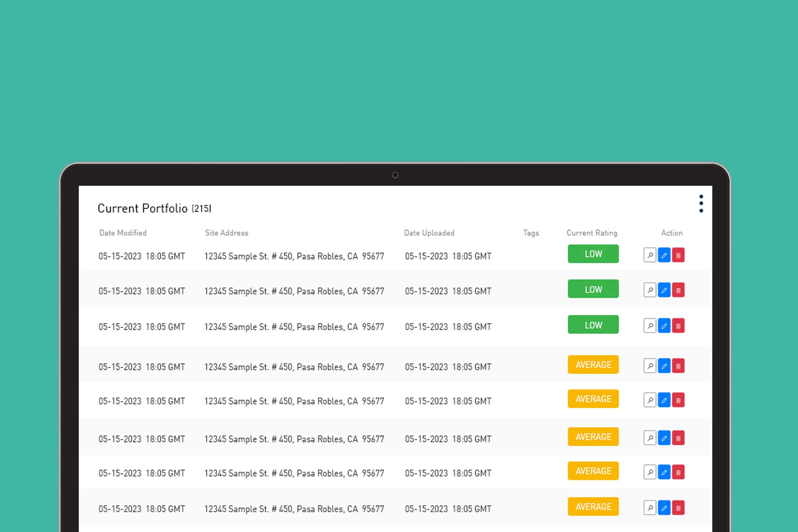Sort by Date Uploaded column header
This screenshot has width=798, height=532.
point(429,233)
